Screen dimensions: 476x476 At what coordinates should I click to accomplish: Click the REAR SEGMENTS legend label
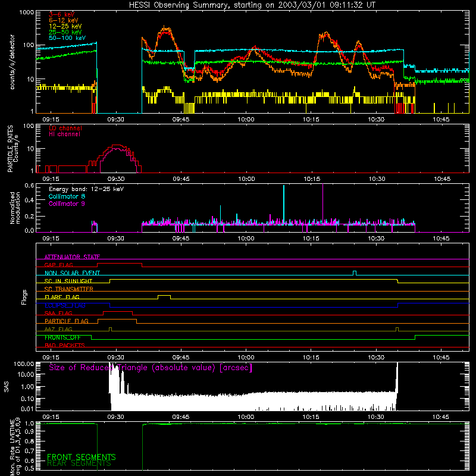[79, 464]
